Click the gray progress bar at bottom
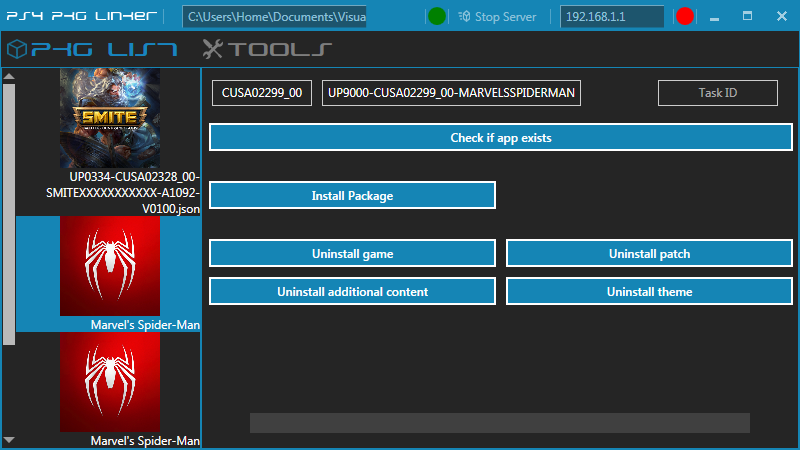Viewport: 800px width, 450px height. 499,423
